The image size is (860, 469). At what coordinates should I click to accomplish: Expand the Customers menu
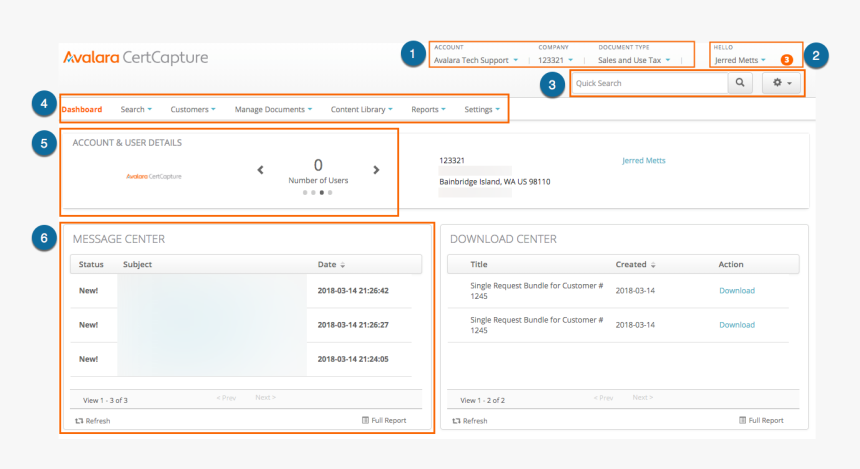pos(193,109)
